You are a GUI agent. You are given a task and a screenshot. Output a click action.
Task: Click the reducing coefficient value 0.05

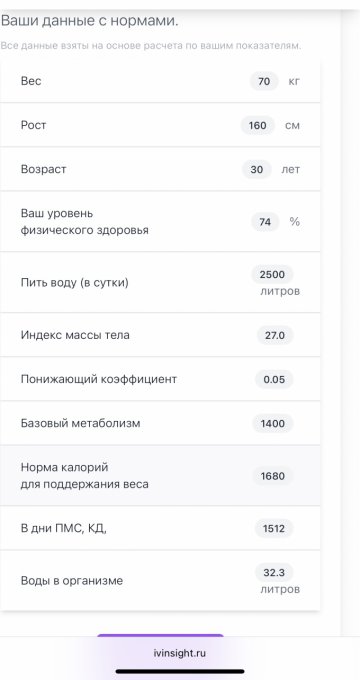point(274,379)
